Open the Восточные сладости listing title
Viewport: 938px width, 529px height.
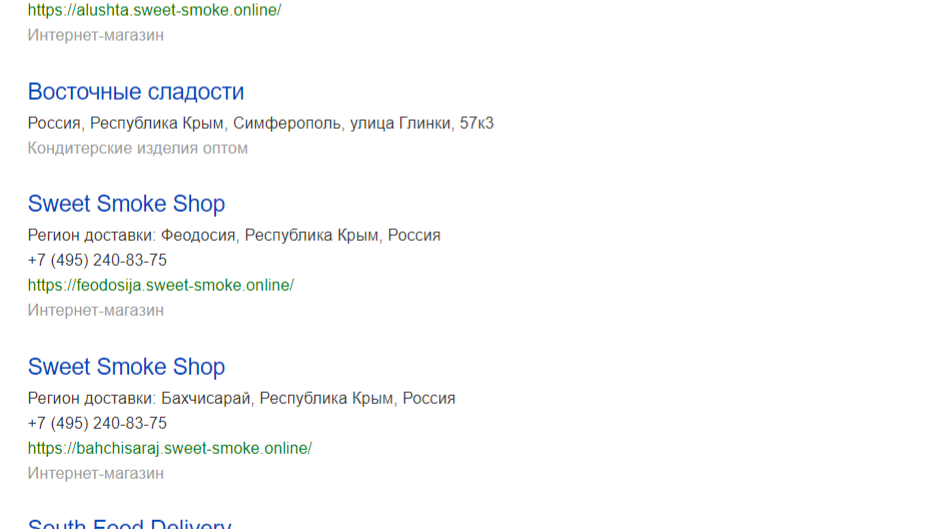tap(136, 92)
